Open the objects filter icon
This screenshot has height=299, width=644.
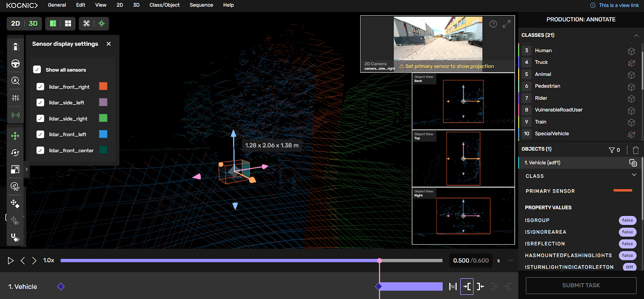[612, 150]
